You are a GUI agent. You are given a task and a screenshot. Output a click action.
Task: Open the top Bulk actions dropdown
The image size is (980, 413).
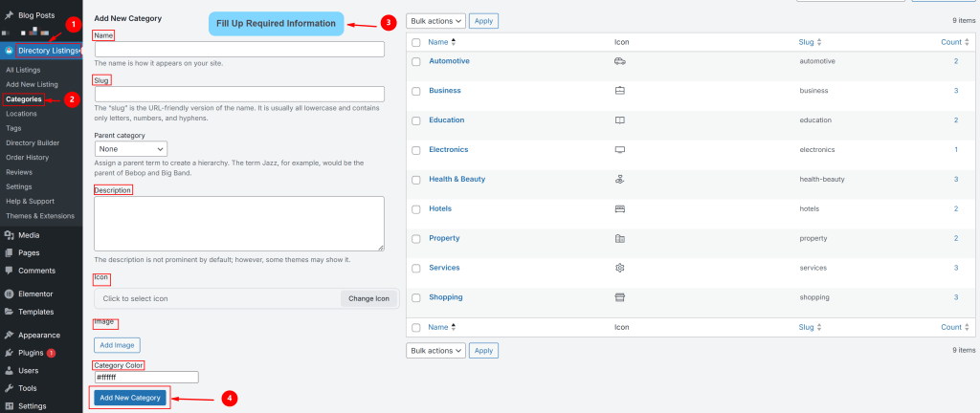[435, 21]
